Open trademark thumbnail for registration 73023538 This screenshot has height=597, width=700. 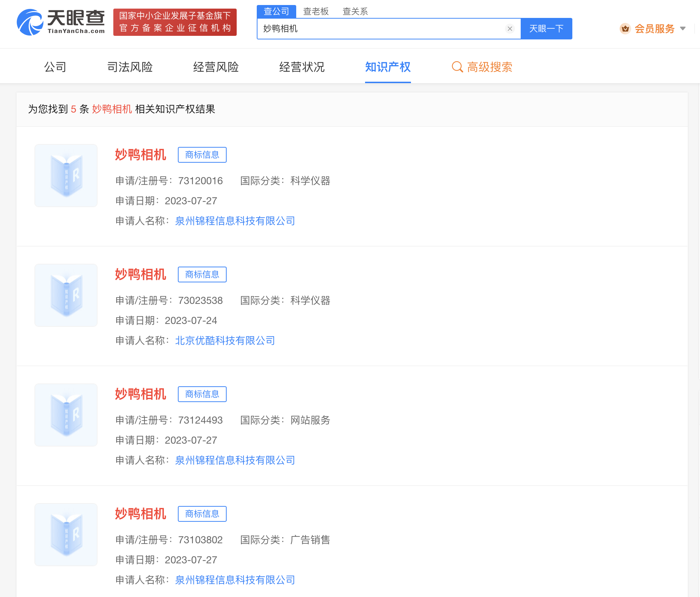coord(66,295)
